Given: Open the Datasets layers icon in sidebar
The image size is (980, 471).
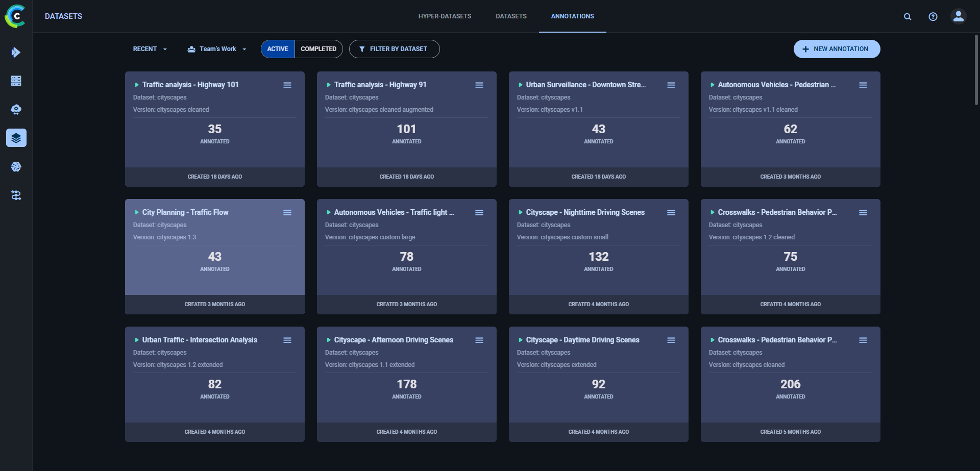Looking at the screenshot, I should 16,138.
